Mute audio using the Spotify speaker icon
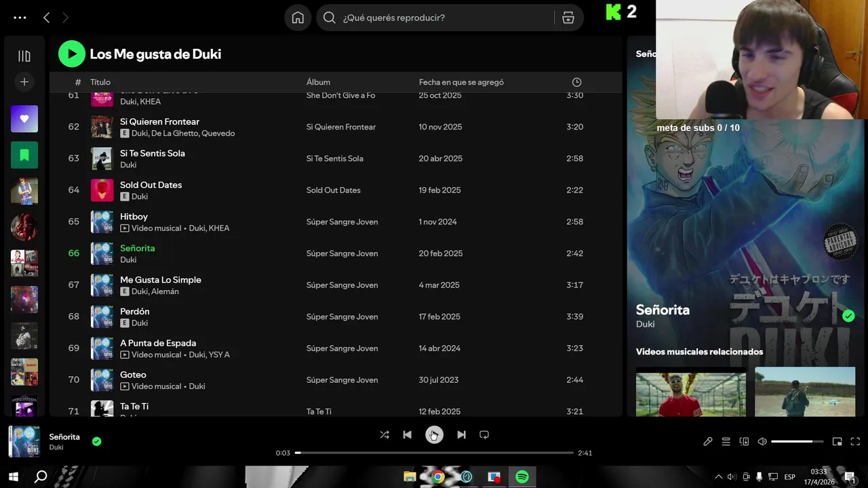Viewport: 868px width, 488px height. [x=762, y=441]
